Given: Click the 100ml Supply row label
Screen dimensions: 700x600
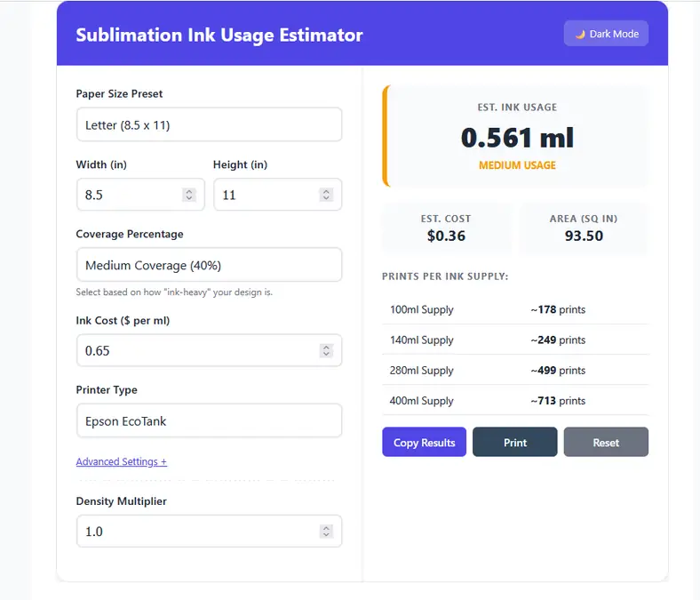Looking at the screenshot, I should [421, 309].
